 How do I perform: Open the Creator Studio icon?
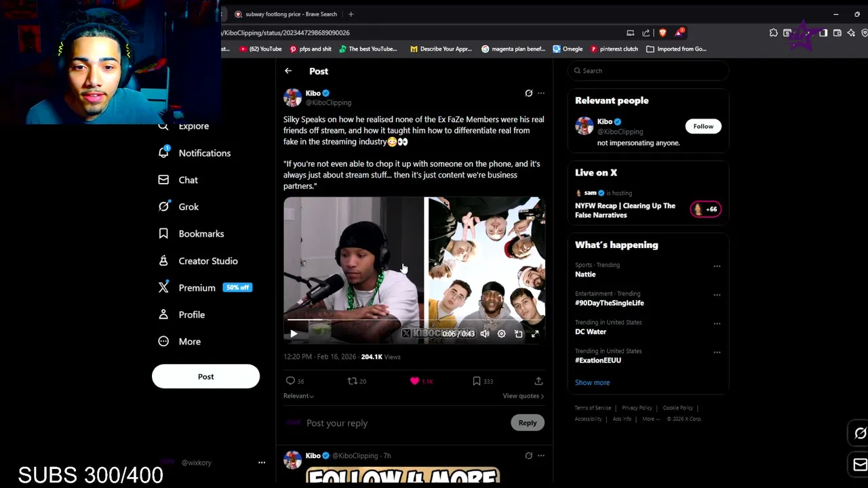click(163, 261)
